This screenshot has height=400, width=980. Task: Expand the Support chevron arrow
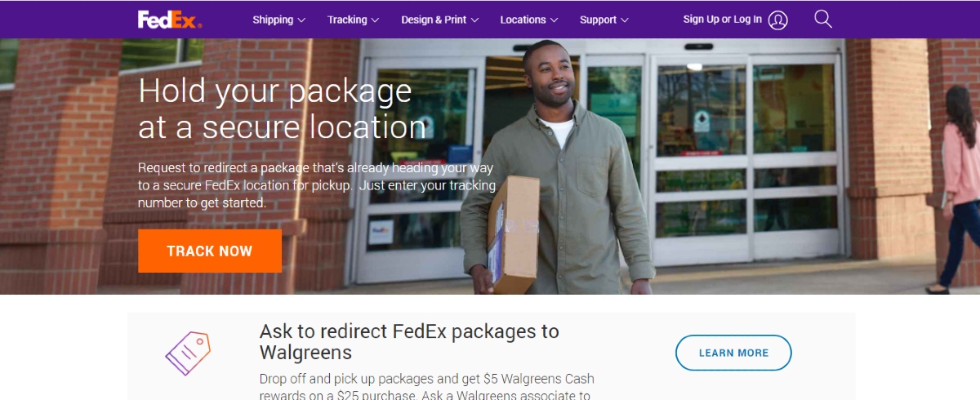(x=625, y=20)
